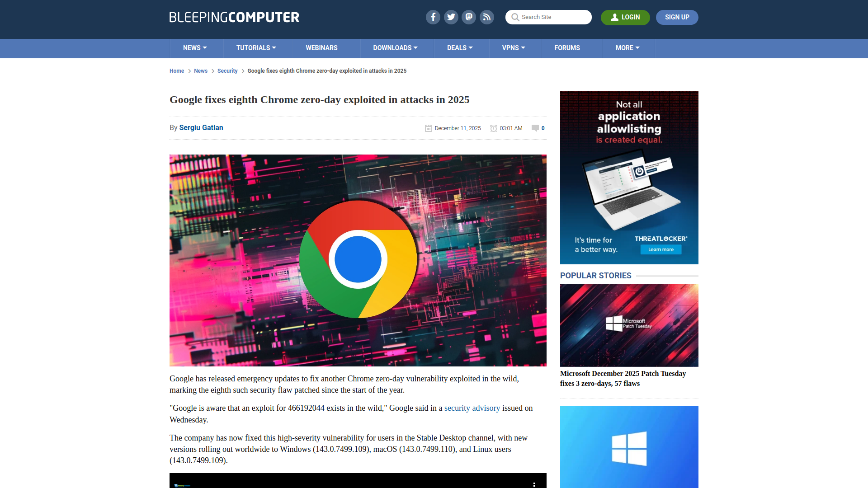The image size is (868, 488).
Task: Expand the VPNS dropdown menu
Action: [514, 48]
